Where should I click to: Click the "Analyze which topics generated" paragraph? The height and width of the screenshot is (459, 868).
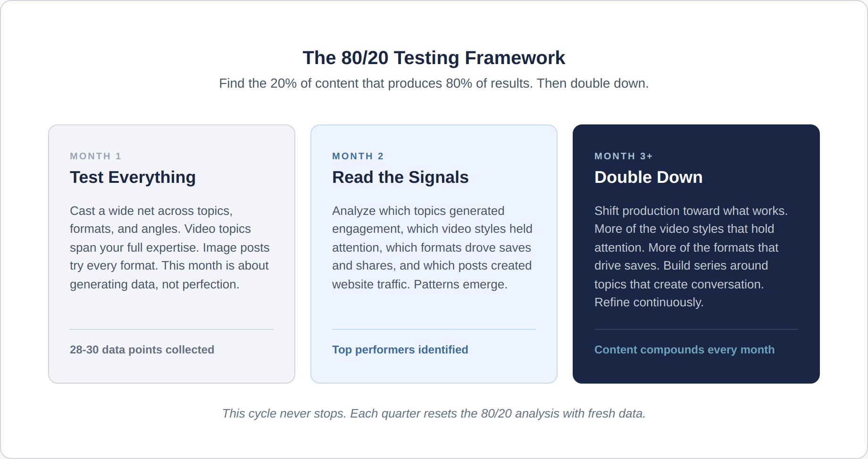[432, 247]
